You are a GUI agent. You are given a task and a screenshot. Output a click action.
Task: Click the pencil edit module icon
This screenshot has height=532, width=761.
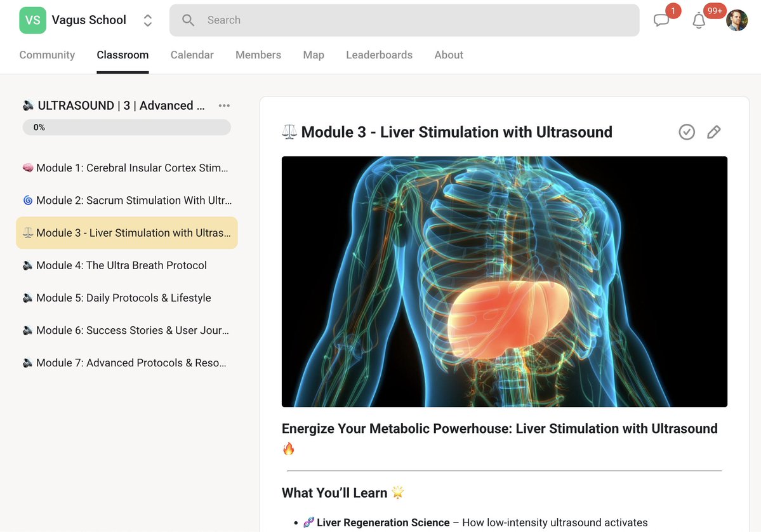pos(713,132)
